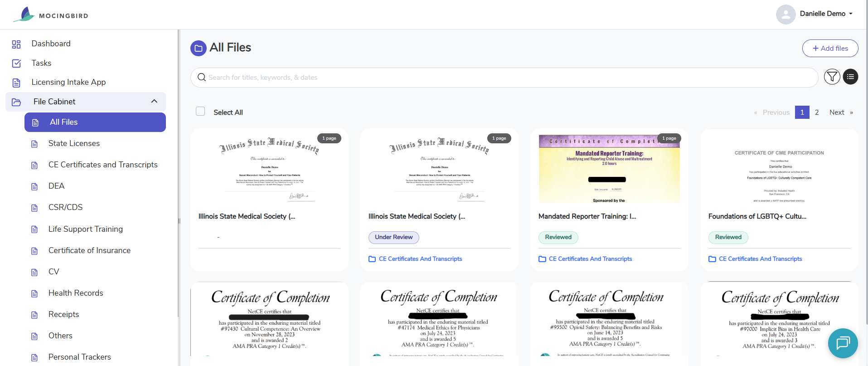Open the Danielle Demo account dropdown

pyautogui.click(x=826, y=14)
